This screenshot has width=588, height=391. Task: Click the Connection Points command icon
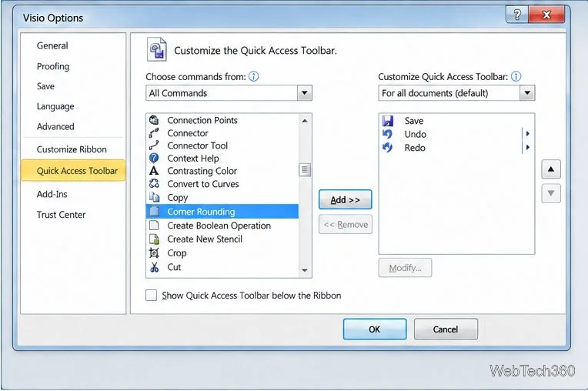[154, 120]
